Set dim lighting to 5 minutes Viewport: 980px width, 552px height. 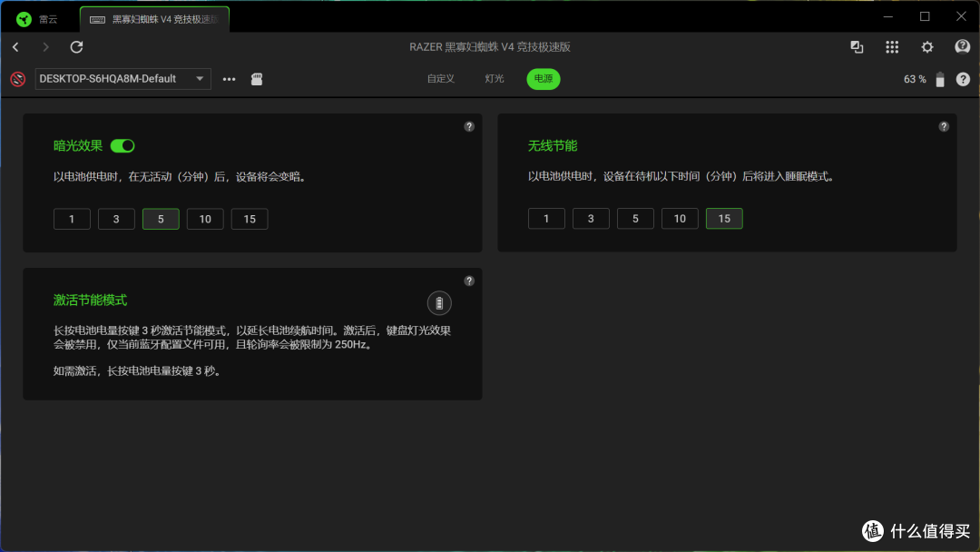click(x=161, y=219)
